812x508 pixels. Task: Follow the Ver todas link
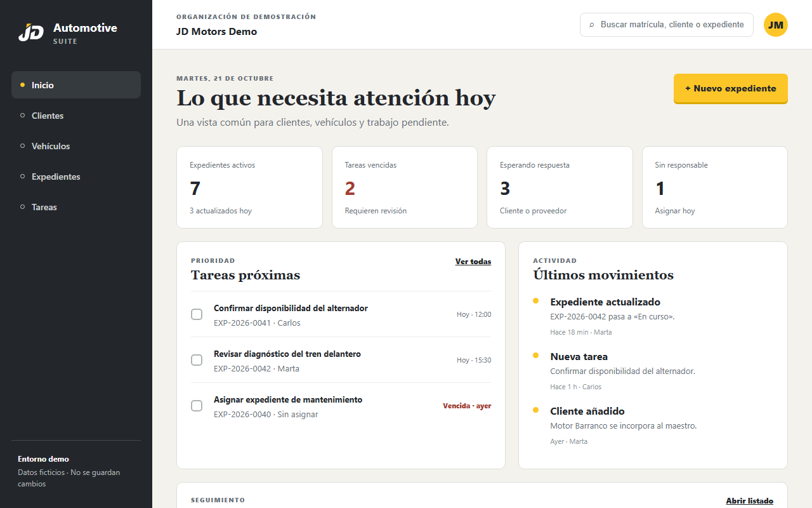point(473,262)
